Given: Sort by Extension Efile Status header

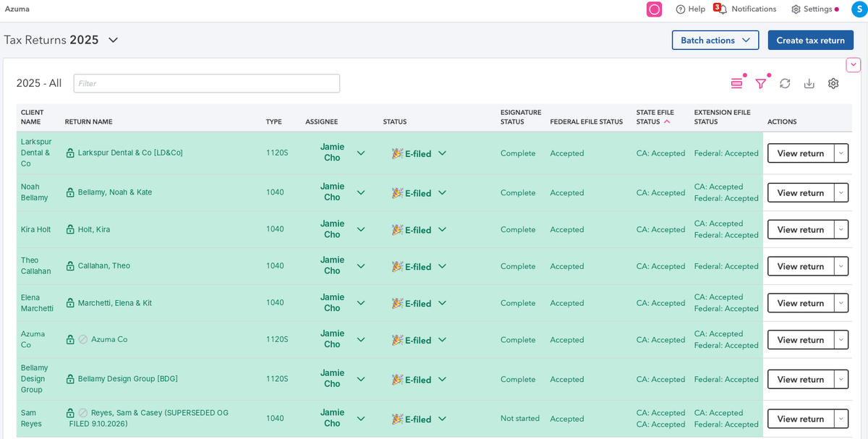Looking at the screenshot, I should point(722,117).
